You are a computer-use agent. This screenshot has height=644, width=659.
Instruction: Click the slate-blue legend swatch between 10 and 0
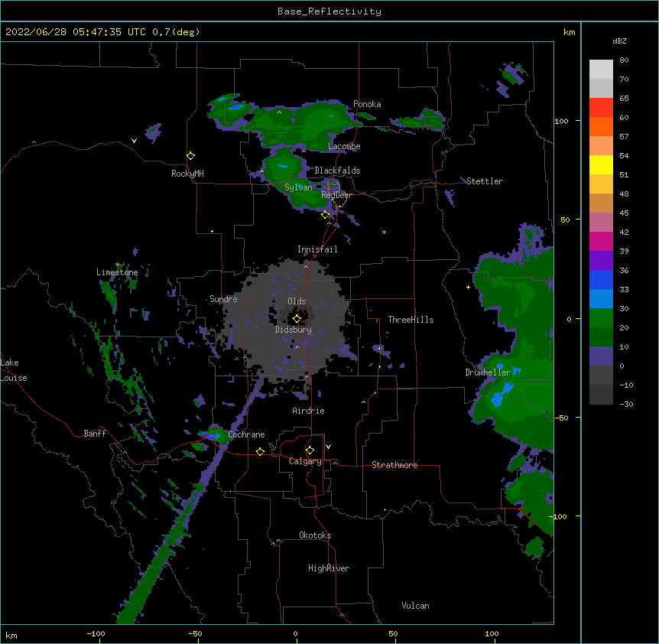(x=601, y=356)
